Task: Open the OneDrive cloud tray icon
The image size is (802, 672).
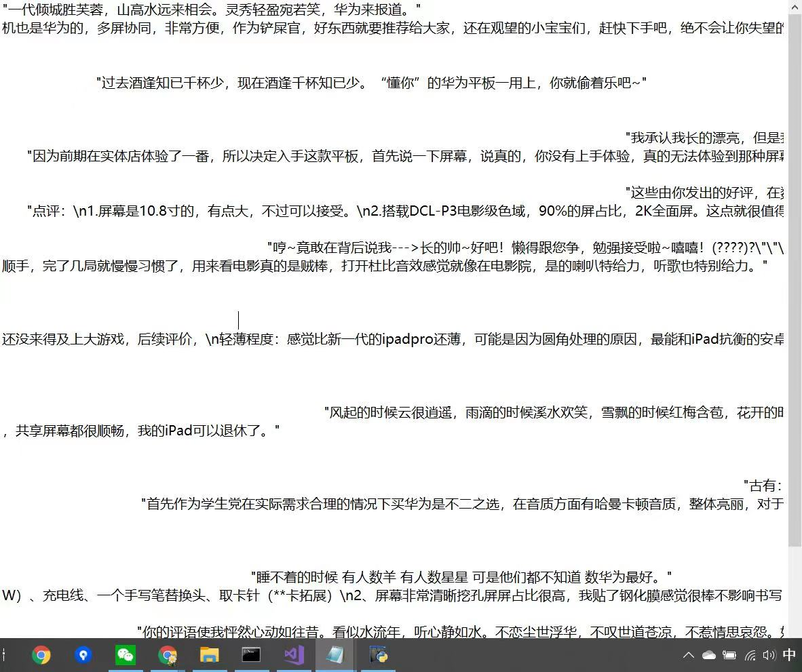Action: (x=709, y=655)
